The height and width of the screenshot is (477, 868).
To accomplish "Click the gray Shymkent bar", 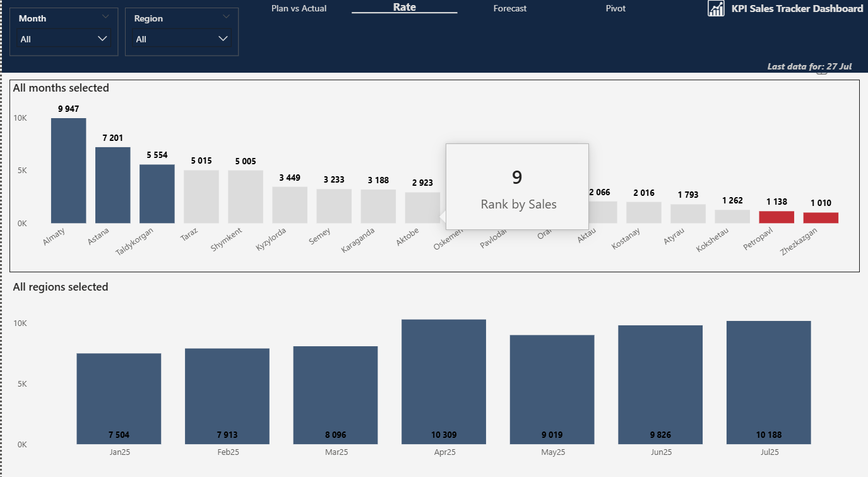I will (x=245, y=196).
